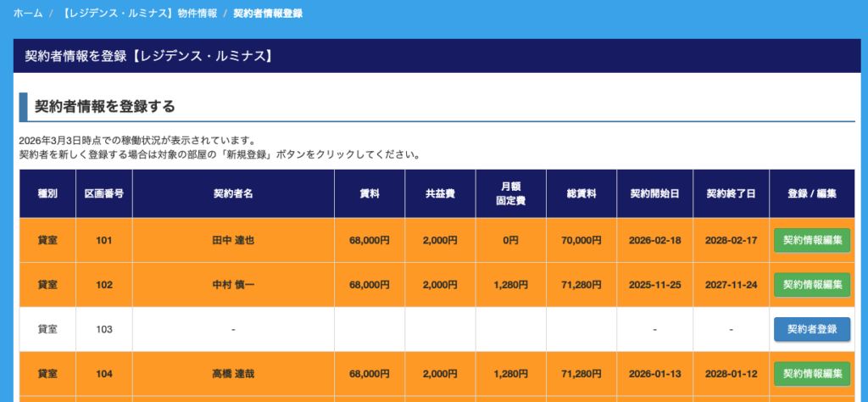
Task: Select the 高橋 達哉 name cell
Action: pyautogui.click(x=233, y=373)
